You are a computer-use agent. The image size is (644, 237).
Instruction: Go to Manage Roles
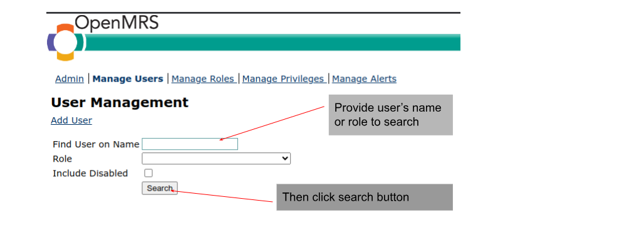pos(204,79)
